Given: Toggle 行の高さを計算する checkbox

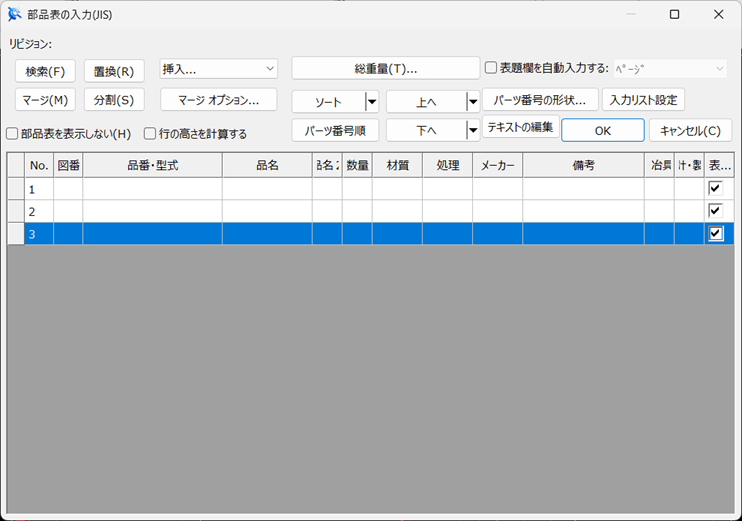Looking at the screenshot, I should click(x=150, y=134).
